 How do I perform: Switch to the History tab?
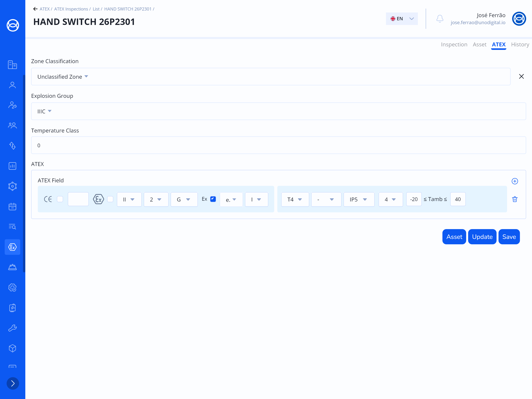click(x=520, y=45)
